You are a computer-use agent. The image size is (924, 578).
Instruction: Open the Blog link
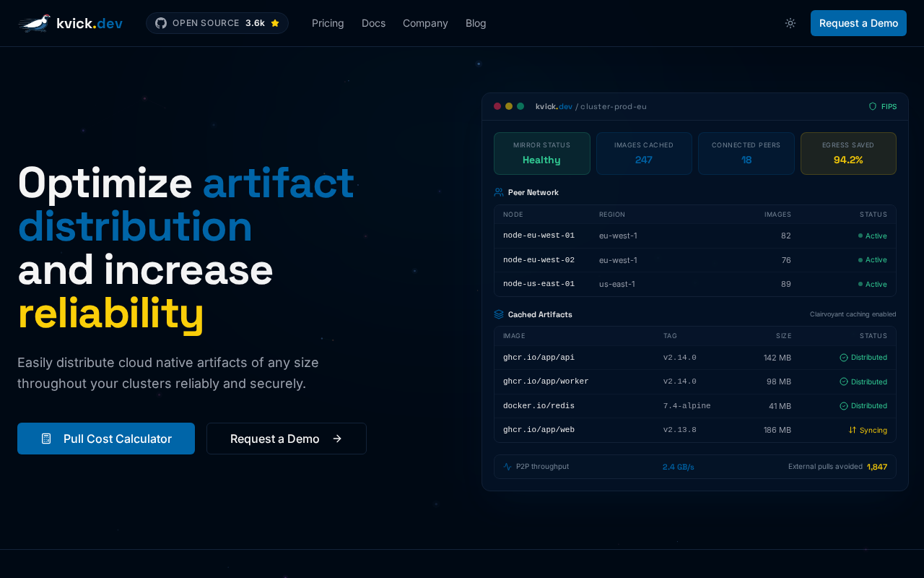476,23
